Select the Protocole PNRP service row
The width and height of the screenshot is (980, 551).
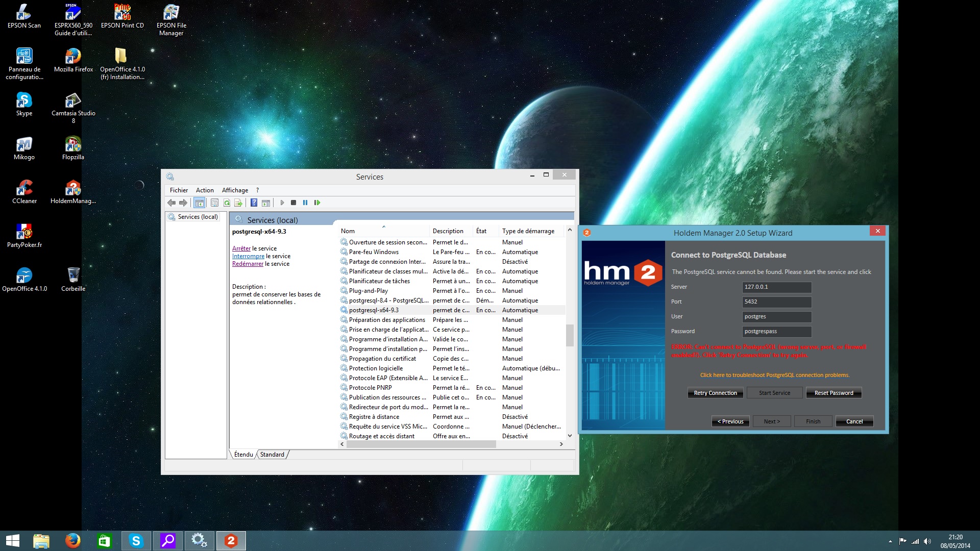pyautogui.click(x=452, y=388)
